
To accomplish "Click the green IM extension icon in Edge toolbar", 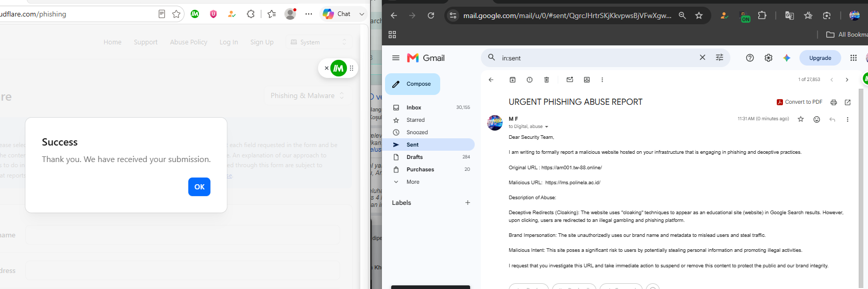I will [x=195, y=14].
